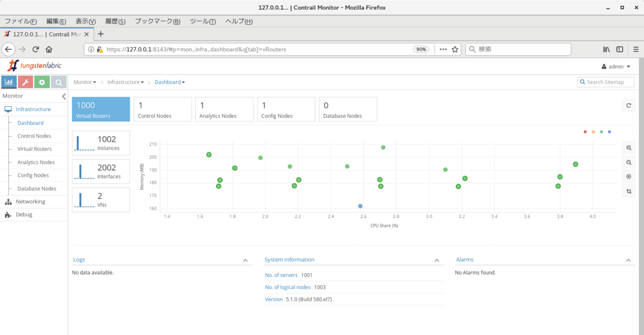Click the Firefox forward arrow

pyautogui.click(x=22, y=49)
